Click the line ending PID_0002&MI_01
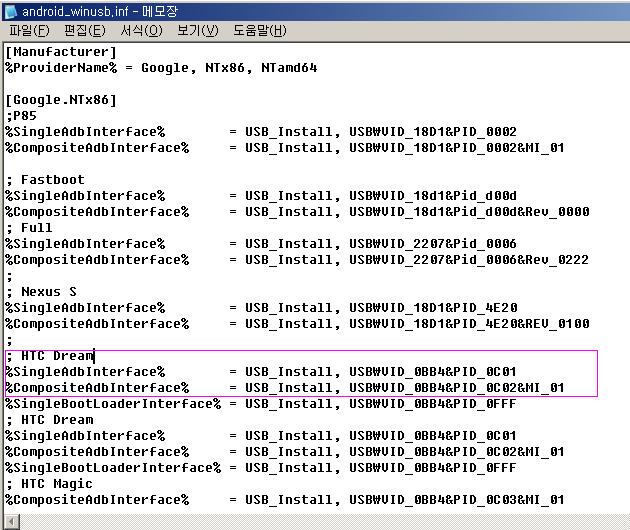The width and height of the screenshot is (630, 530). (x=285, y=148)
